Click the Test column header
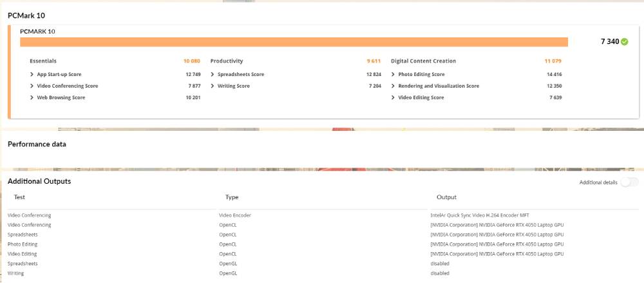Screen dimensions: 644x283 pyautogui.click(x=19, y=197)
